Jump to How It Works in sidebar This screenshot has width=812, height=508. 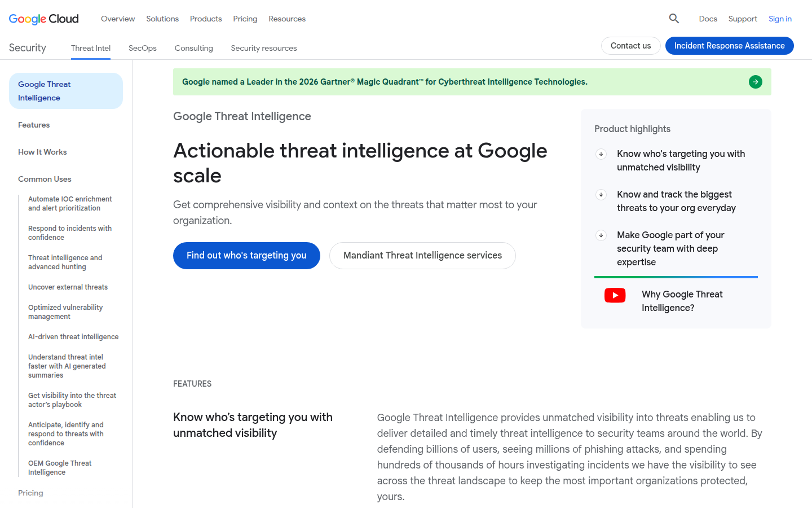[x=42, y=152]
